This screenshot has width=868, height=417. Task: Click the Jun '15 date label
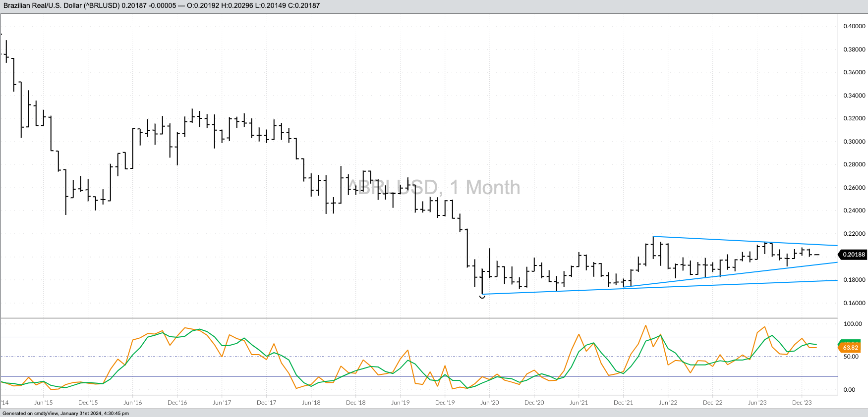43,403
